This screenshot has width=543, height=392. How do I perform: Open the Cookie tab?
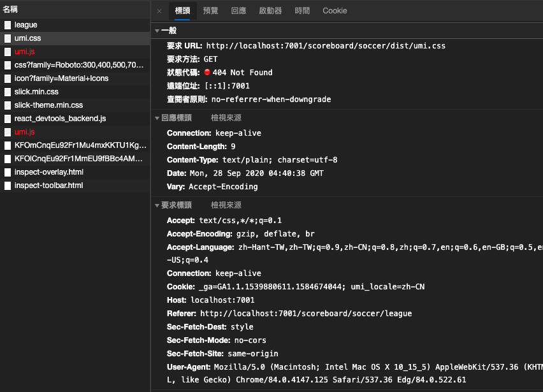tap(335, 10)
